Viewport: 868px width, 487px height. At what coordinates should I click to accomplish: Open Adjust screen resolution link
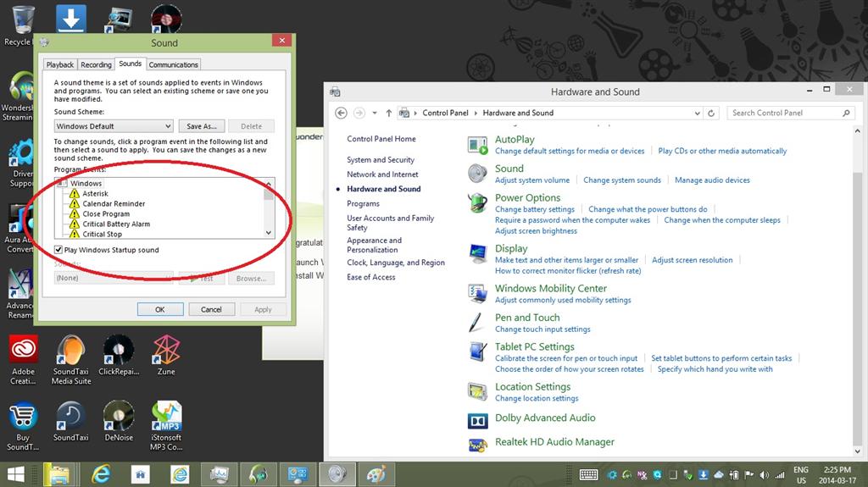692,260
